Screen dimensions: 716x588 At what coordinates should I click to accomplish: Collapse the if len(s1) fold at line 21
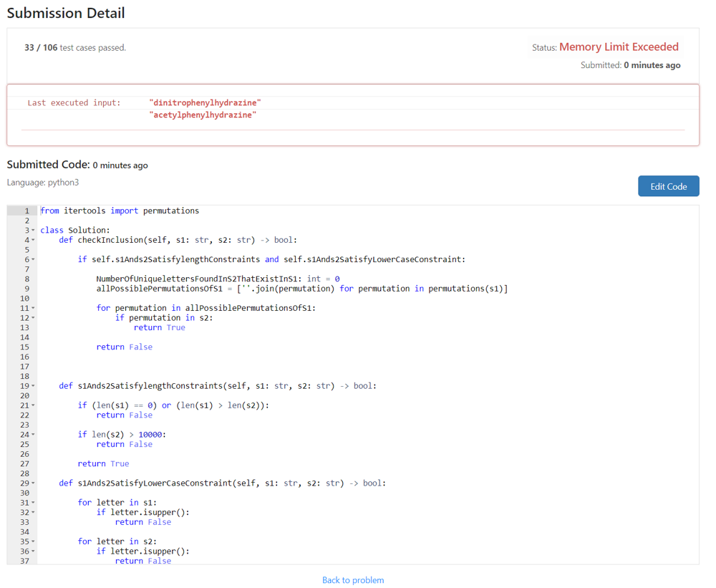pyautogui.click(x=33, y=405)
